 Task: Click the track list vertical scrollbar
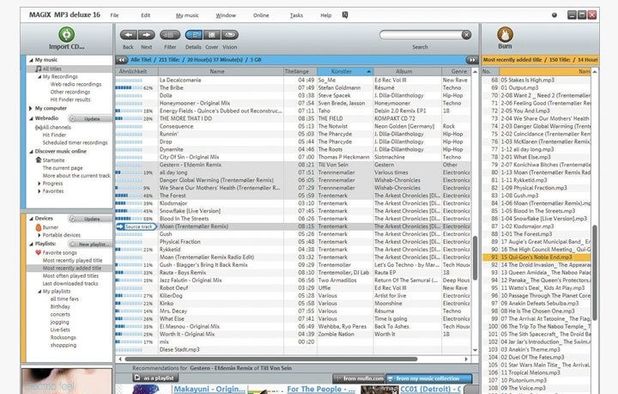[x=475, y=258]
